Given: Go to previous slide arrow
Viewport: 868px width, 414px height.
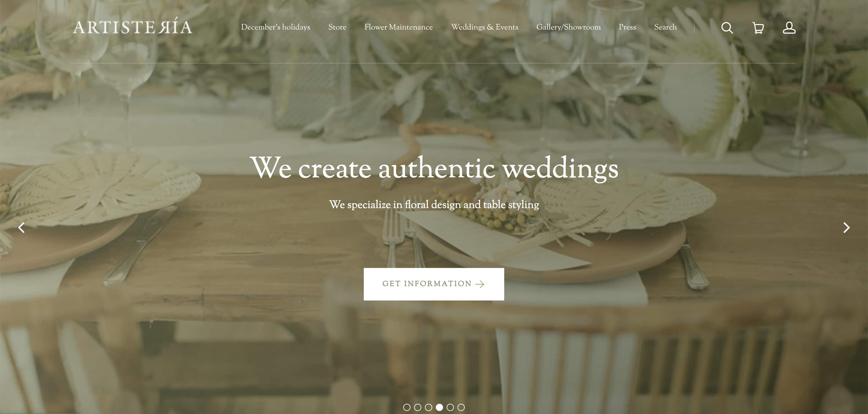Looking at the screenshot, I should pos(21,228).
